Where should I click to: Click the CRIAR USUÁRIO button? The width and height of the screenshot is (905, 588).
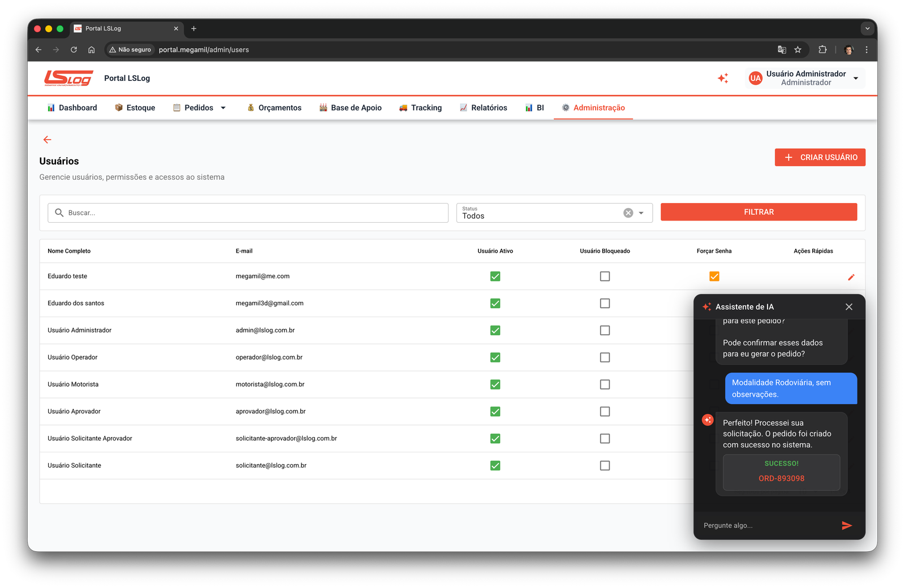pos(820,158)
